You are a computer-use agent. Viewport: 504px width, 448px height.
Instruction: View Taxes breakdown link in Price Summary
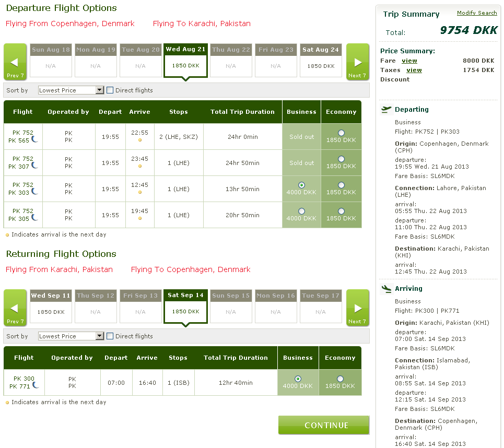coord(414,70)
